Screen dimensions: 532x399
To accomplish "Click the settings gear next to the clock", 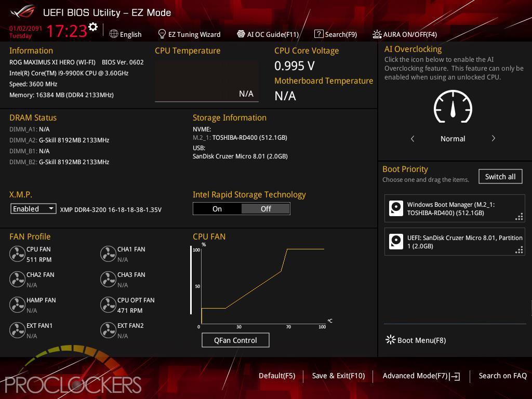I will [93, 27].
